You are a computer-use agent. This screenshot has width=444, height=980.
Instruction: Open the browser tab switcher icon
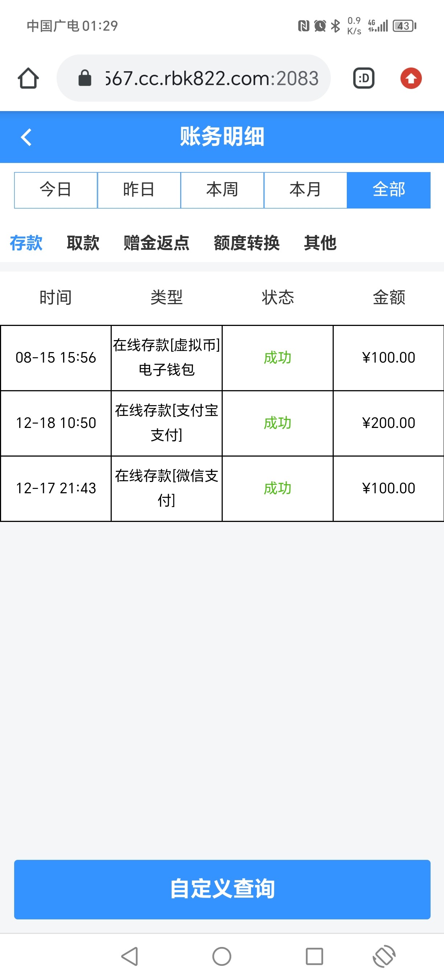364,78
